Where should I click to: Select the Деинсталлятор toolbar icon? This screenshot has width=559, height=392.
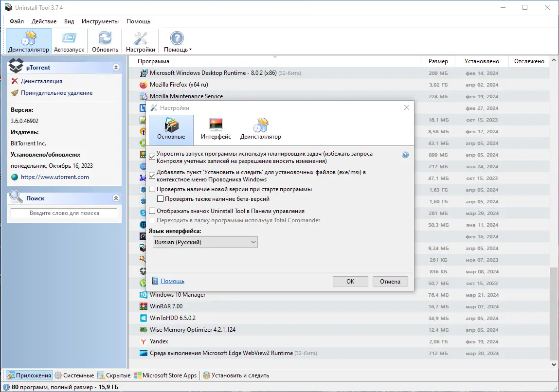point(29,41)
